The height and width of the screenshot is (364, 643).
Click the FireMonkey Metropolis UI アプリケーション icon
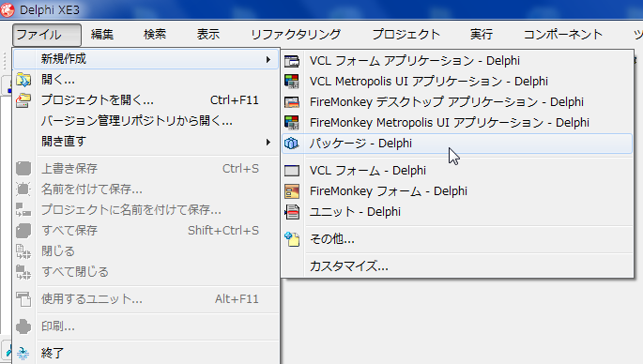292,122
